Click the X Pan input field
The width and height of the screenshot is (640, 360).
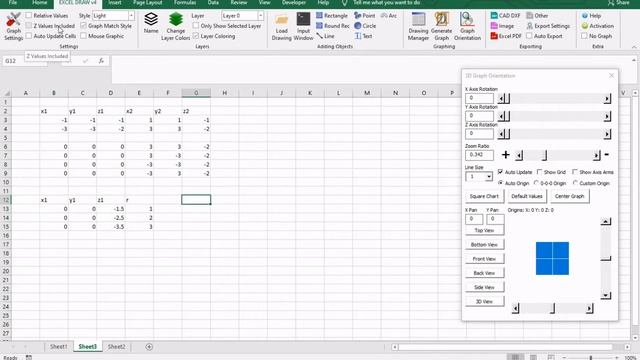pyautogui.click(x=474, y=219)
